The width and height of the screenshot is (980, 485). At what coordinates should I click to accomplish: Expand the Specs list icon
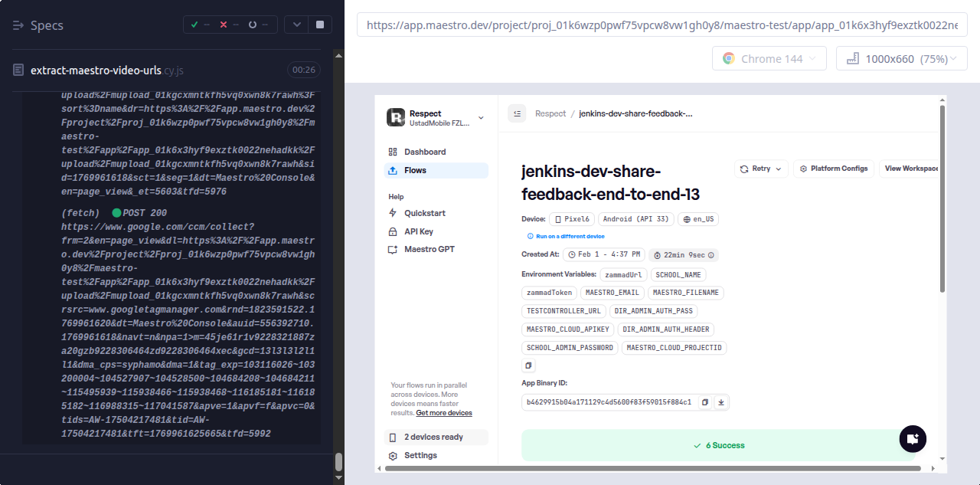[x=18, y=25]
